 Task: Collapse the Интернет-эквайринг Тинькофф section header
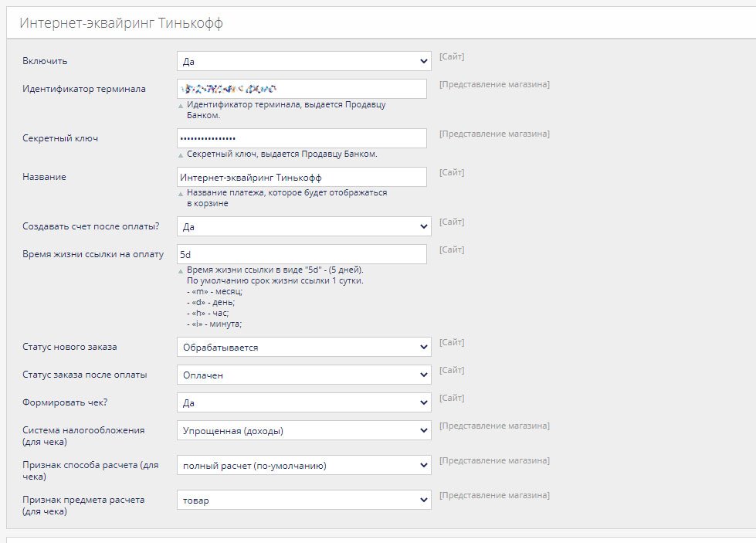[121, 23]
